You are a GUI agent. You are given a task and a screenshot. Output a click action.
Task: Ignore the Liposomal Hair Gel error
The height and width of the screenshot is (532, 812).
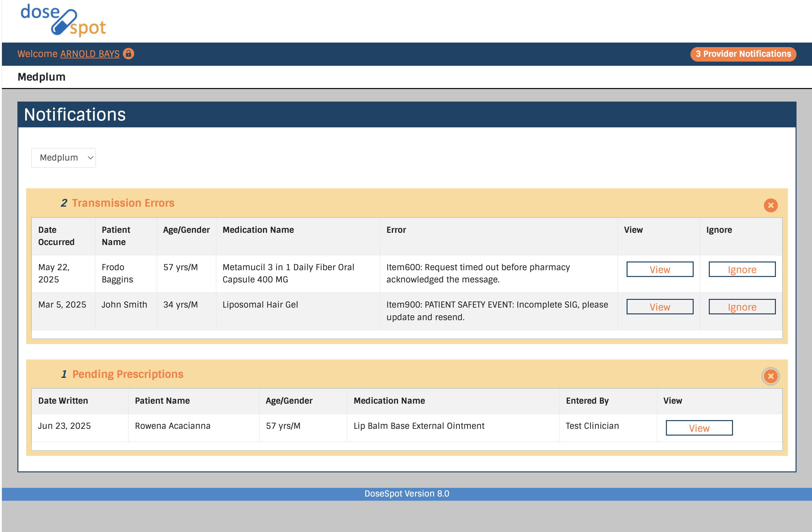point(742,307)
